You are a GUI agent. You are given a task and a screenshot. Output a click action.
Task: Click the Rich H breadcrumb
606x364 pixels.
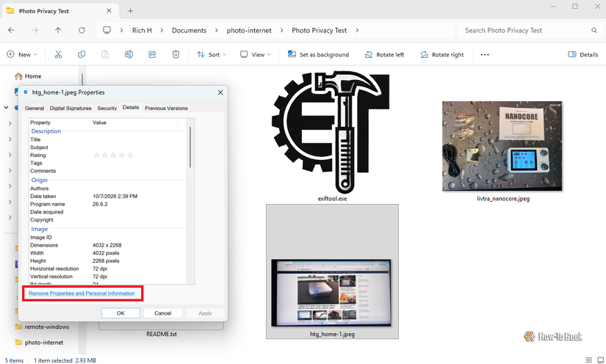pyautogui.click(x=142, y=30)
